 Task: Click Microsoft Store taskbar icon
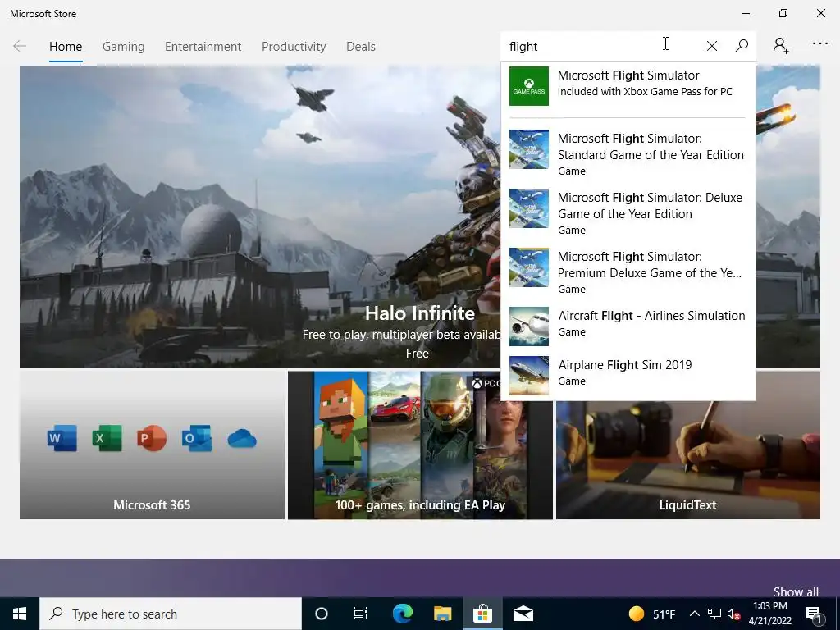click(x=482, y=614)
